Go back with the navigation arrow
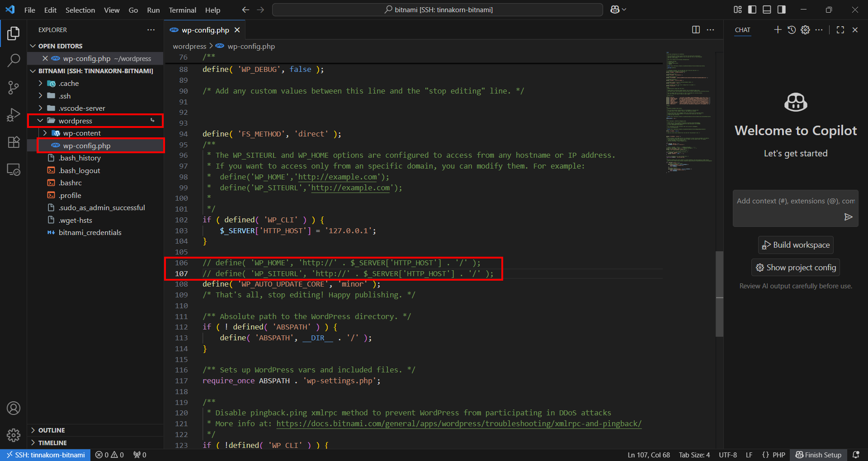The image size is (868, 461). click(245, 9)
